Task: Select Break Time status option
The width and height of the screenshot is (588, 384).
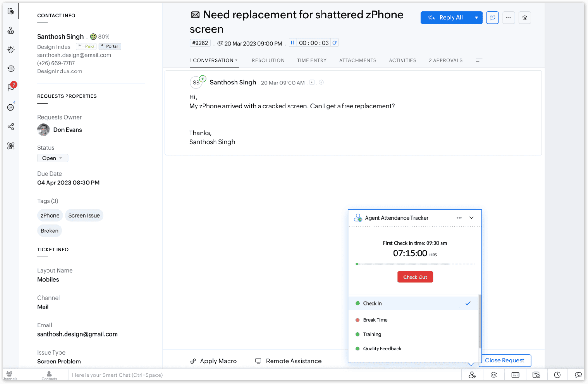Action: point(413,320)
